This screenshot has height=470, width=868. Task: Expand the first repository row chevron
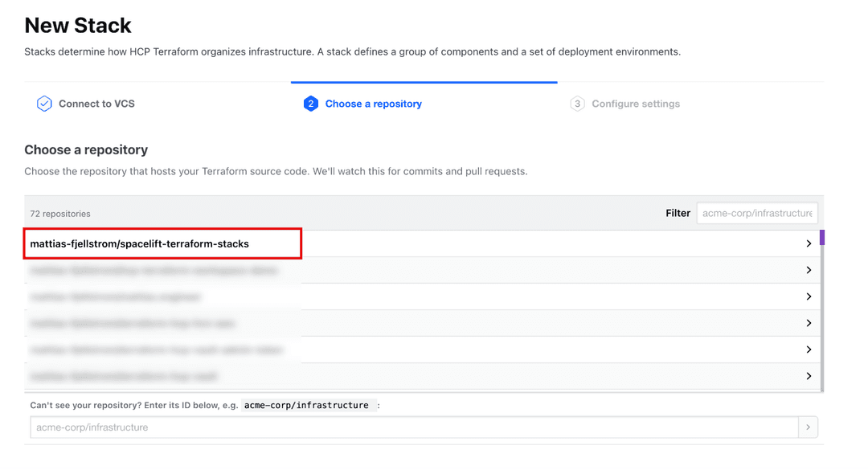(809, 243)
